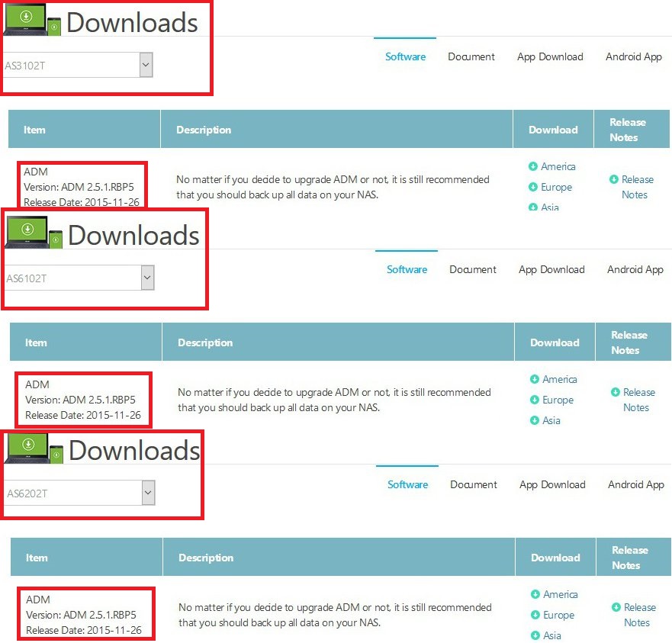Click the Europe download icon in AS6202T section
Image resolution: width=672 pixels, height=643 pixels.
point(535,615)
